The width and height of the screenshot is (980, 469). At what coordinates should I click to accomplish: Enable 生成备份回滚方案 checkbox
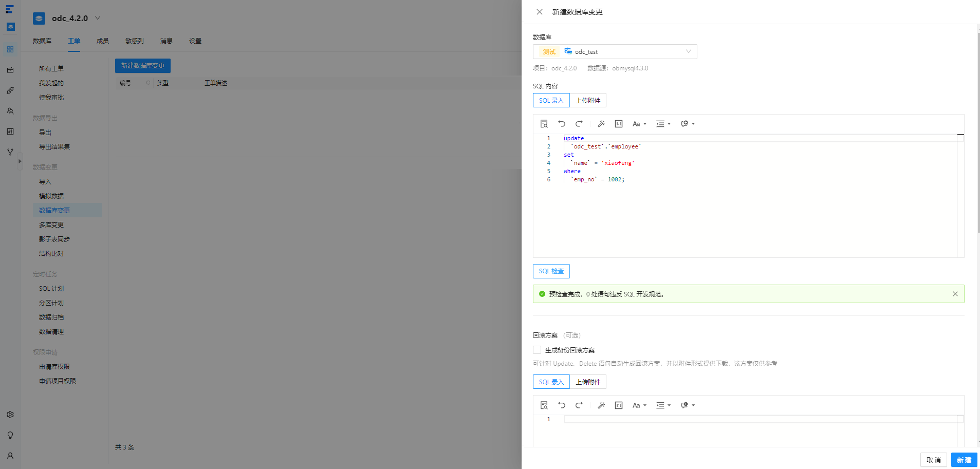tap(537, 350)
